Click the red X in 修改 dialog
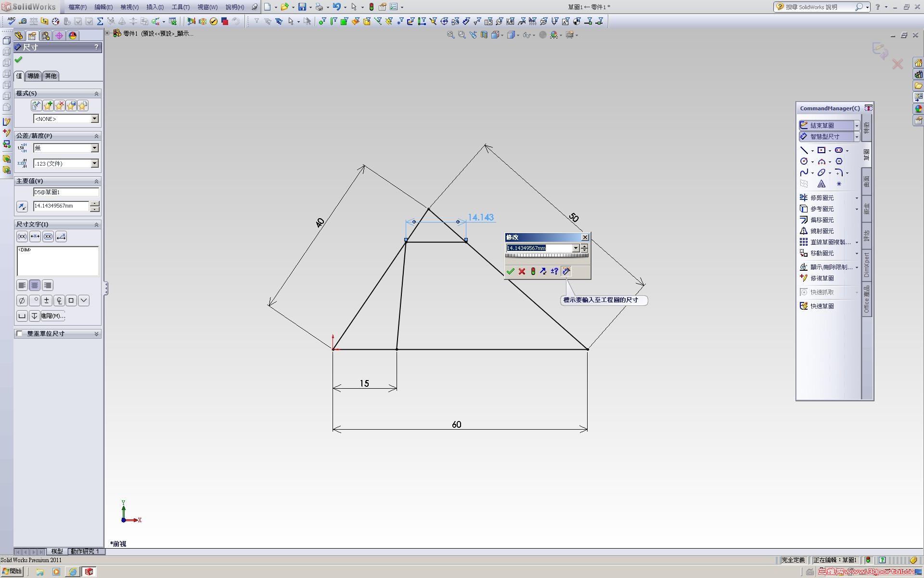924x578 pixels. (x=522, y=272)
